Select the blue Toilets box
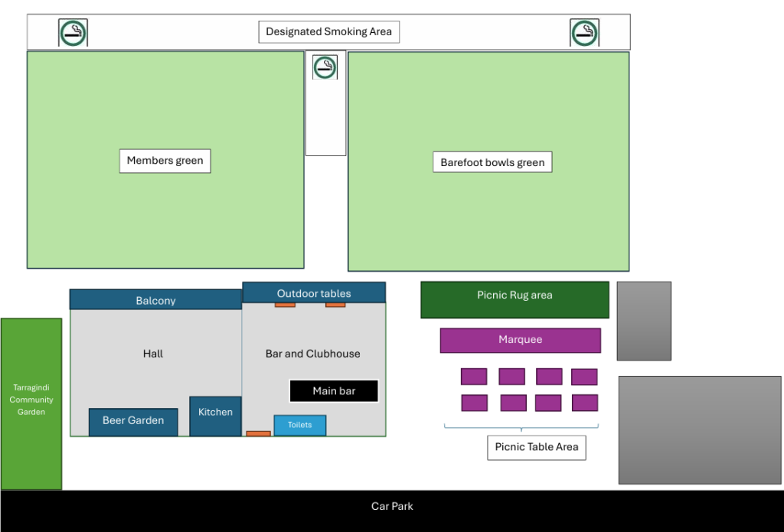Image resolution: width=784 pixels, height=532 pixels. point(299,426)
